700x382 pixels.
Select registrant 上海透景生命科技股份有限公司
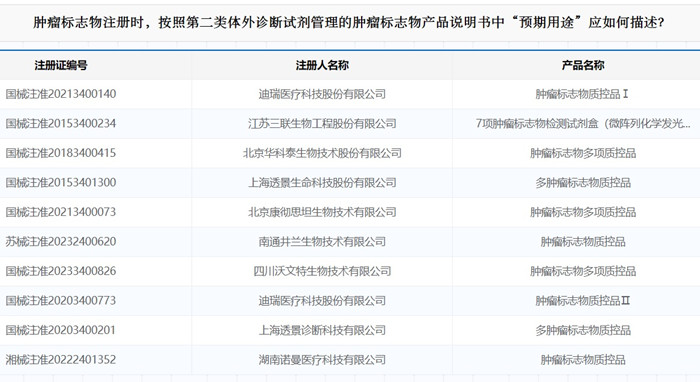(322, 183)
